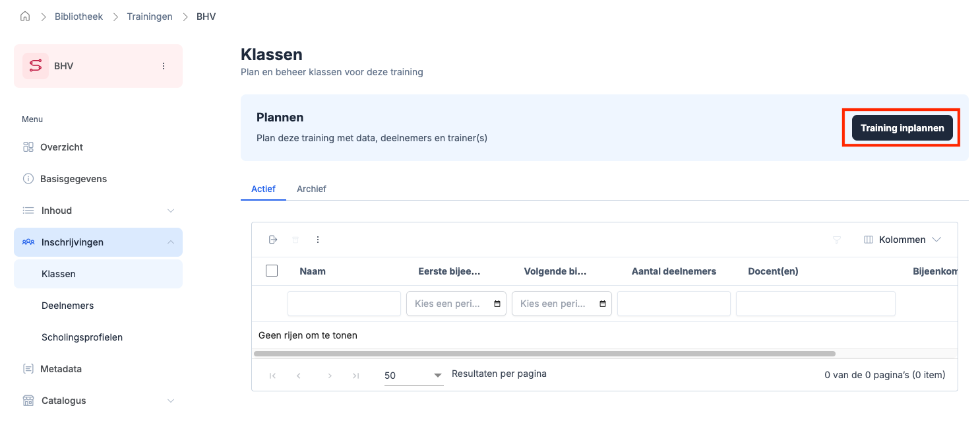Switch to the Archief tab
980x429 pixels.
pos(311,189)
